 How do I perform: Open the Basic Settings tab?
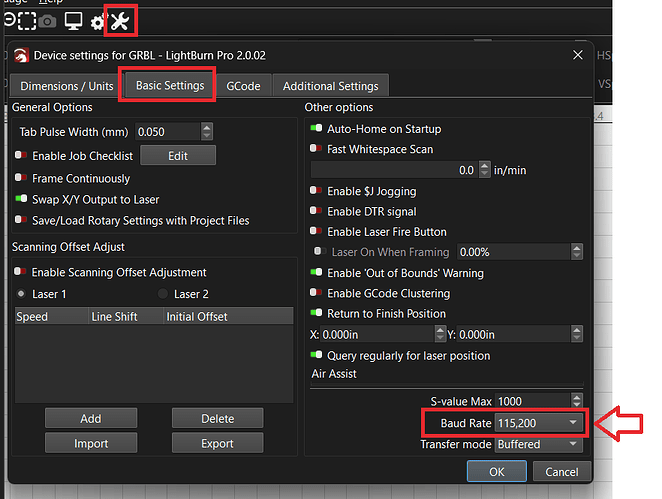[170, 85]
